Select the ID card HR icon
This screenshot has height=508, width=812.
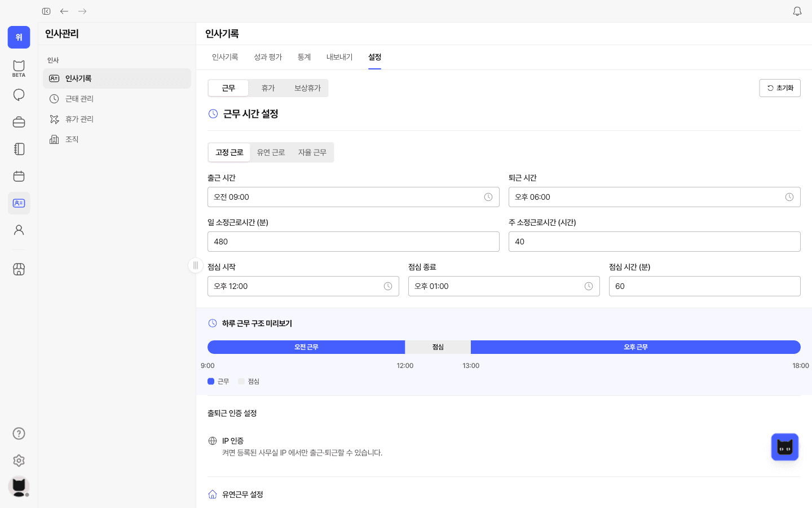19,203
